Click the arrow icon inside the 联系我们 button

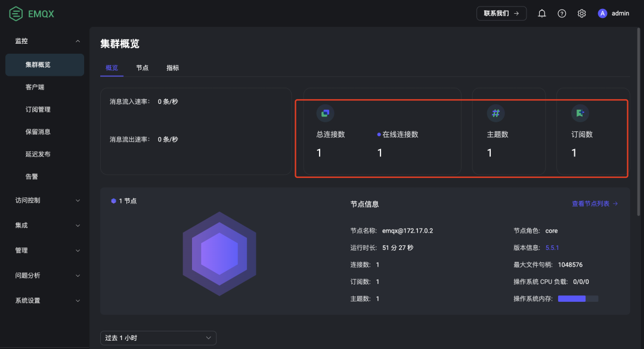[516, 13]
